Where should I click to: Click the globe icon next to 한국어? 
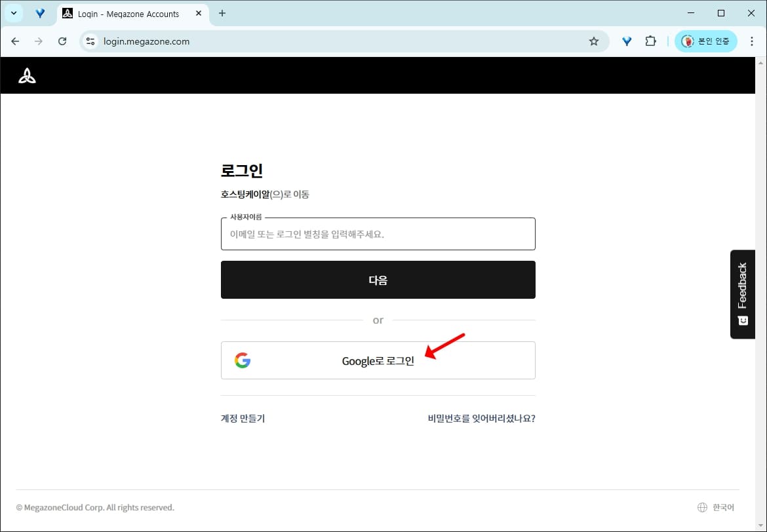coord(702,508)
